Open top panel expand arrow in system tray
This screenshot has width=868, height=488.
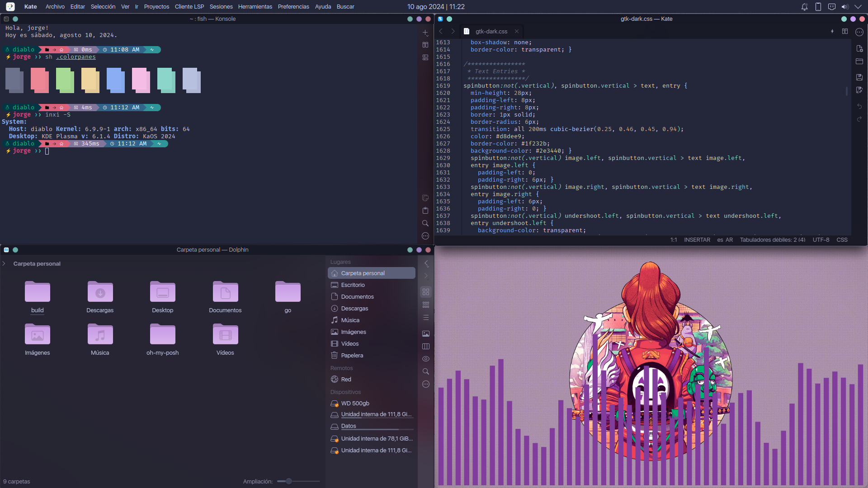click(x=858, y=7)
